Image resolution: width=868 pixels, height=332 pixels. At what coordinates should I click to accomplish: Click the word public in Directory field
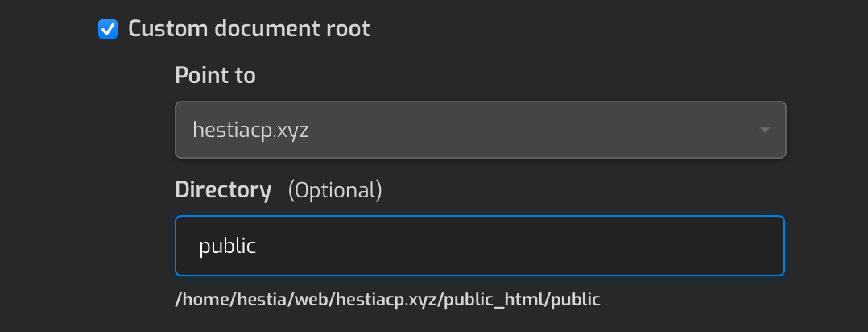pyautogui.click(x=227, y=246)
